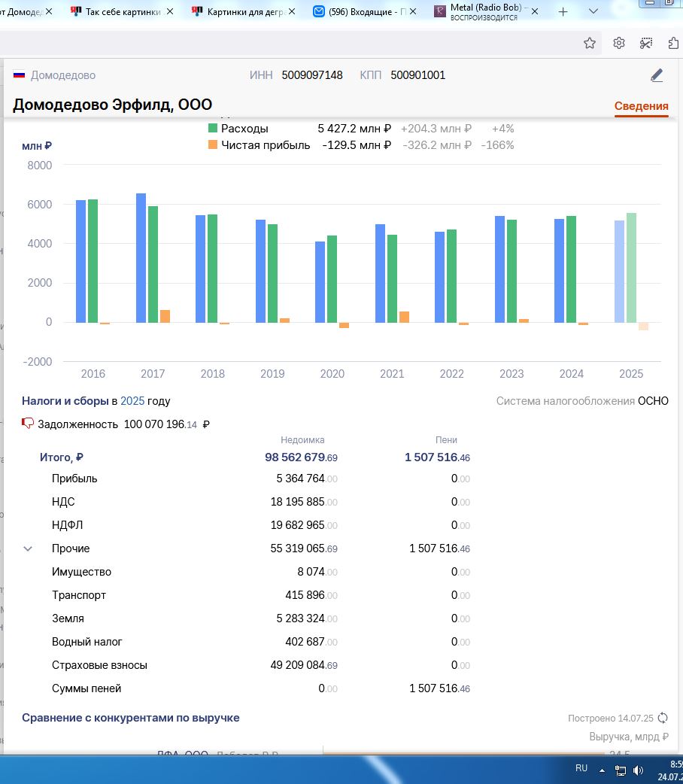The height and width of the screenshot is (784, 683).
Task: Click the pencil edit icon
Action: (x=657, y=75)
